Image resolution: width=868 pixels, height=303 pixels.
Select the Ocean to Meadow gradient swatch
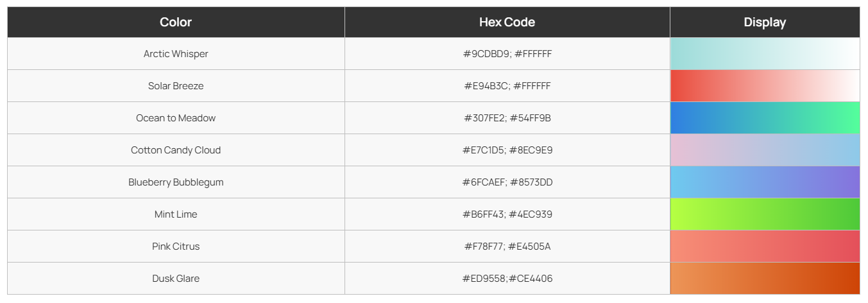point(765,118)
